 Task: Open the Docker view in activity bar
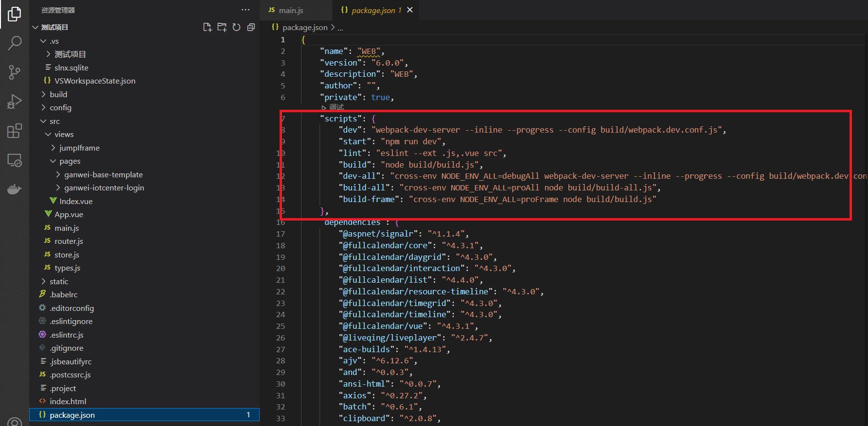click(15, 189)
